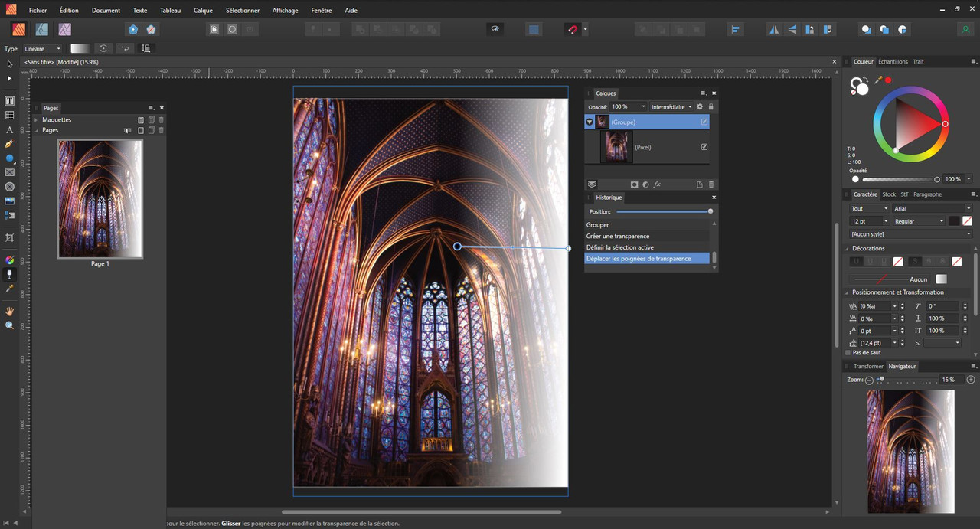Open the 'Intermédiaire' blend mode dropdown

[x=671, y=107]
